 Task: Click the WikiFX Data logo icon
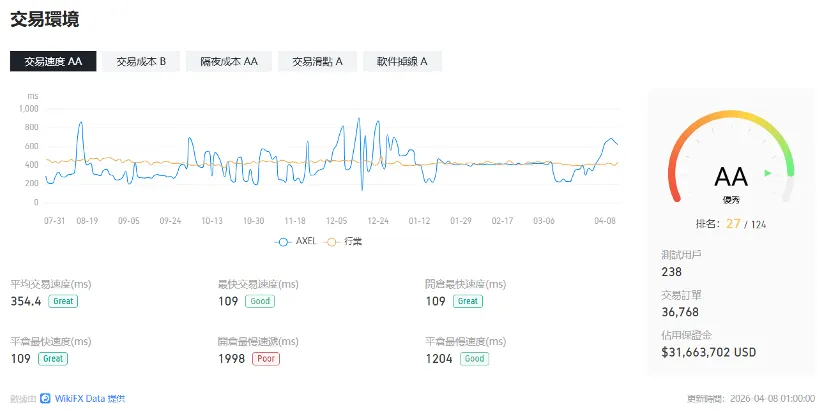pos(46,398)
